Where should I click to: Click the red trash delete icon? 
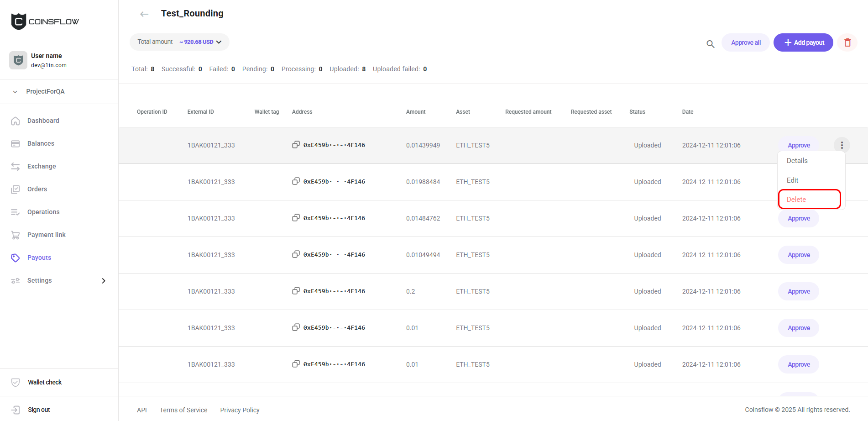(847, 42)
